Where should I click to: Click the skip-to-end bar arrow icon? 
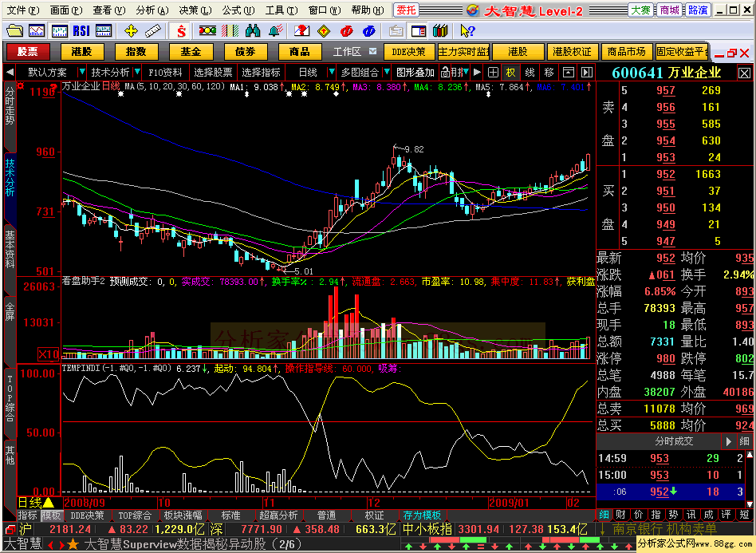(x=586, y=73)
